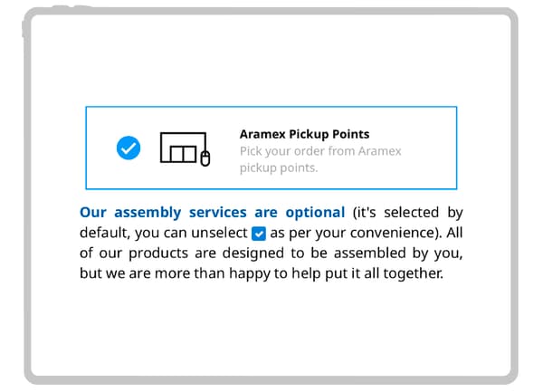Image resolution: width=543 pixels, height=392 pixels.
Task: Click 'Our assembly services are optional' heading
Action: click(x=213, y=212)
